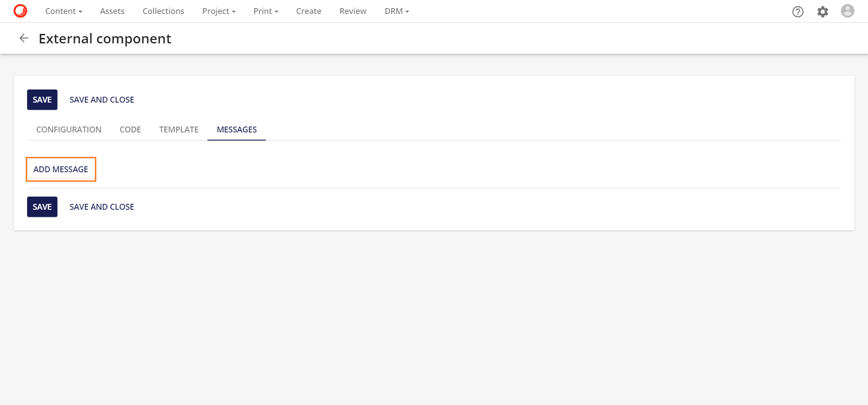
Task: Open the Create menu item
Action: pyautogui.click(x=309, y=11)
